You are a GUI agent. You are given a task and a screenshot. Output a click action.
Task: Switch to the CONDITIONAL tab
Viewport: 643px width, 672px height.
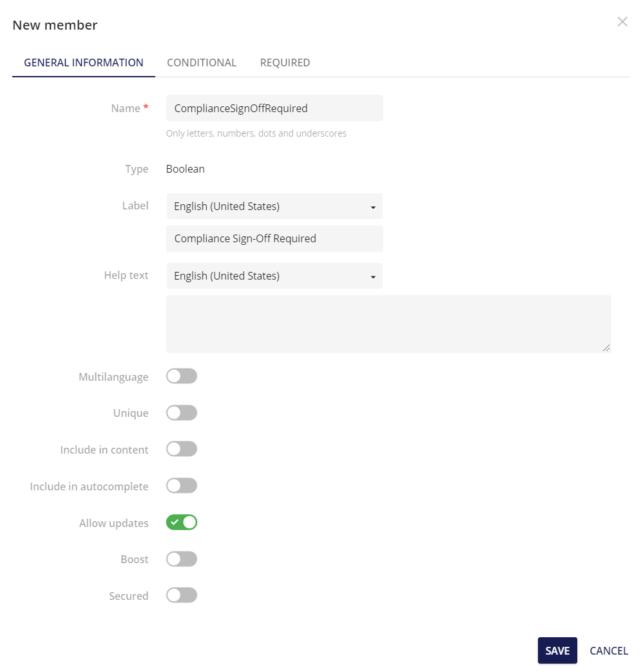(x=202, y=62)
